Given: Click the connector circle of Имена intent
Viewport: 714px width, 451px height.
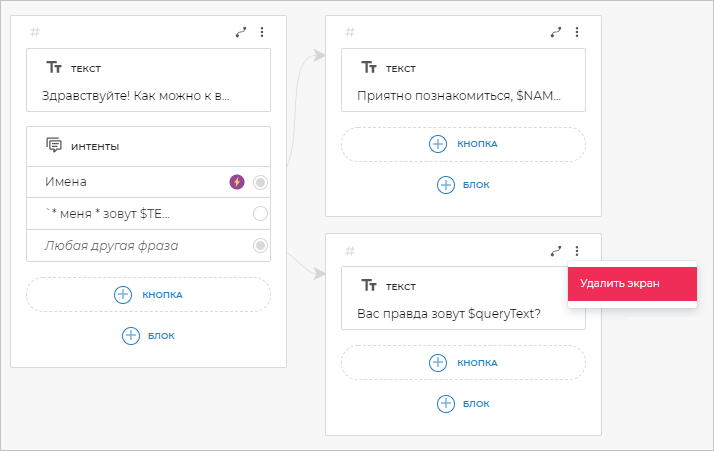Looking at the screenshot, I should tap(260, 182).
